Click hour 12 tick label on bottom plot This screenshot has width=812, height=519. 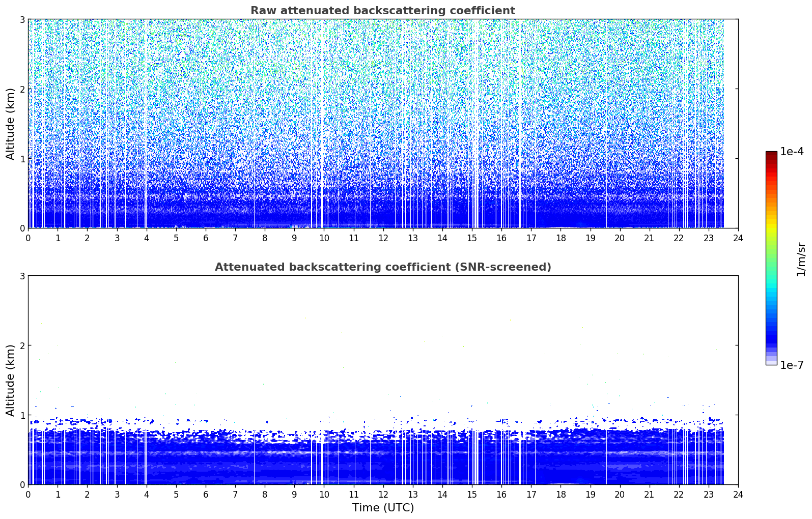(383, 495)
